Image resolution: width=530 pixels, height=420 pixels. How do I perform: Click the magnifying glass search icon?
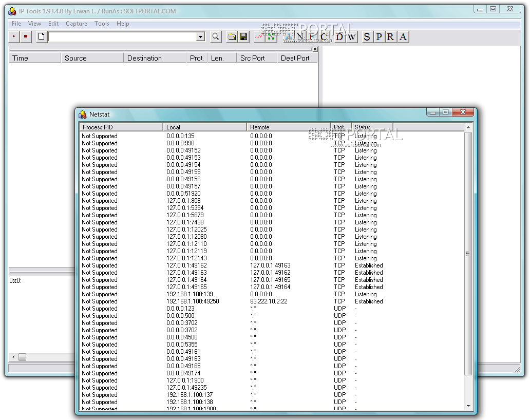click(x=215, y=36)
